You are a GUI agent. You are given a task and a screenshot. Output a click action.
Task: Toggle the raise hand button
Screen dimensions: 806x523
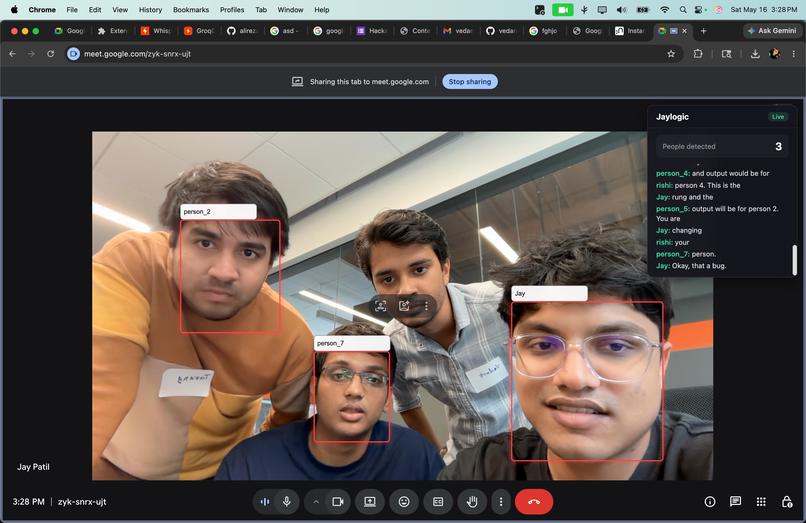click(472, 501)
